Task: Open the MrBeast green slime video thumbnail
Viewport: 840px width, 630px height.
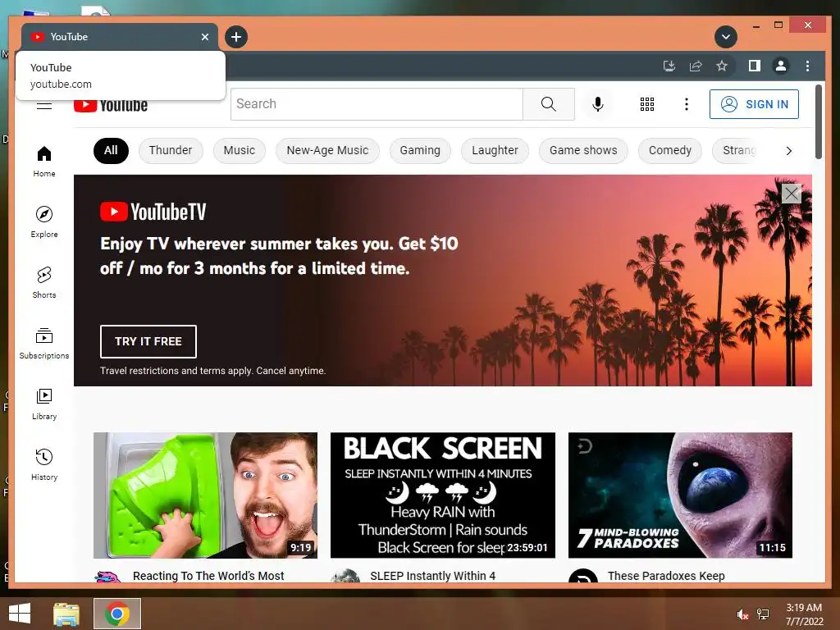Action: (x=205, y=495)
